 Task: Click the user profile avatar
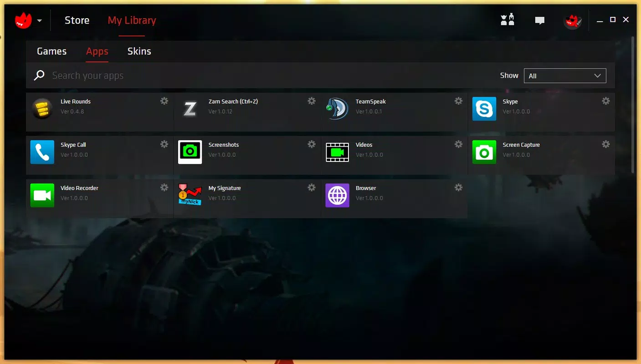(572, 20)
